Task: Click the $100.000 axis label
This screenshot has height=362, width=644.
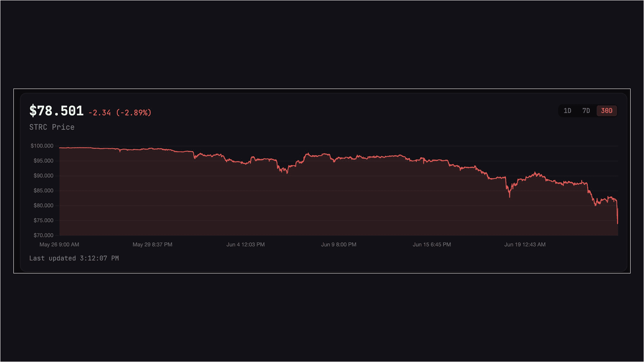Action: pyautogui.click(x=42, y=146)
